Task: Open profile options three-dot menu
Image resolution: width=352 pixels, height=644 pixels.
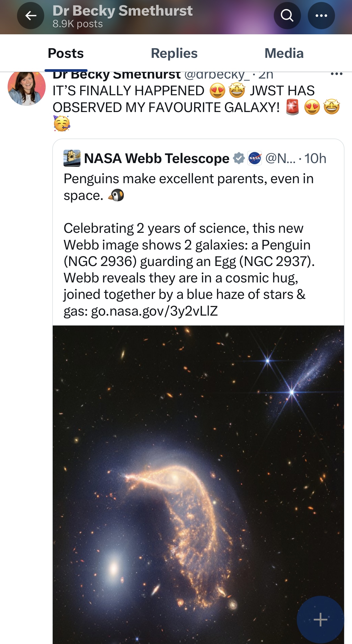Action: click(321, 16)
